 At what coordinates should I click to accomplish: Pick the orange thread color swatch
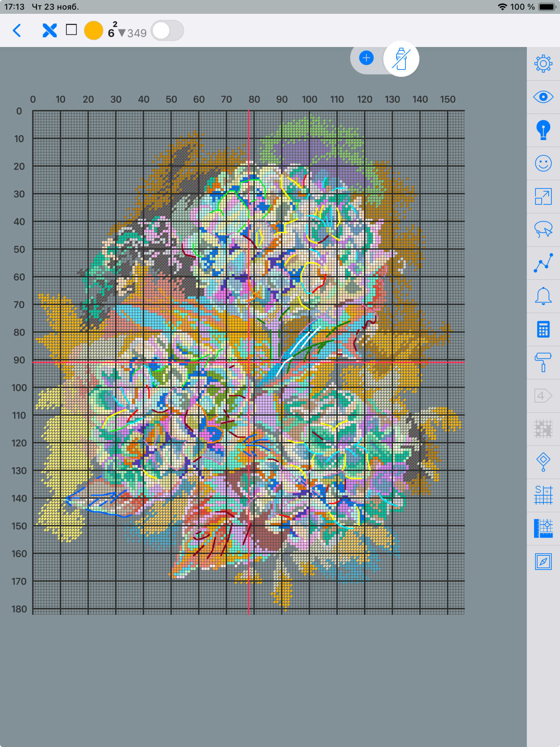(x=93, y=31)
